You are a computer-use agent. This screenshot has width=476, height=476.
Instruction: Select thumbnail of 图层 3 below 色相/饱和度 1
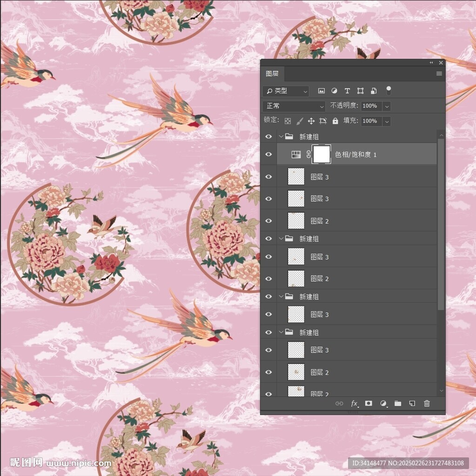pyautogui.click(x=296, y=177)
